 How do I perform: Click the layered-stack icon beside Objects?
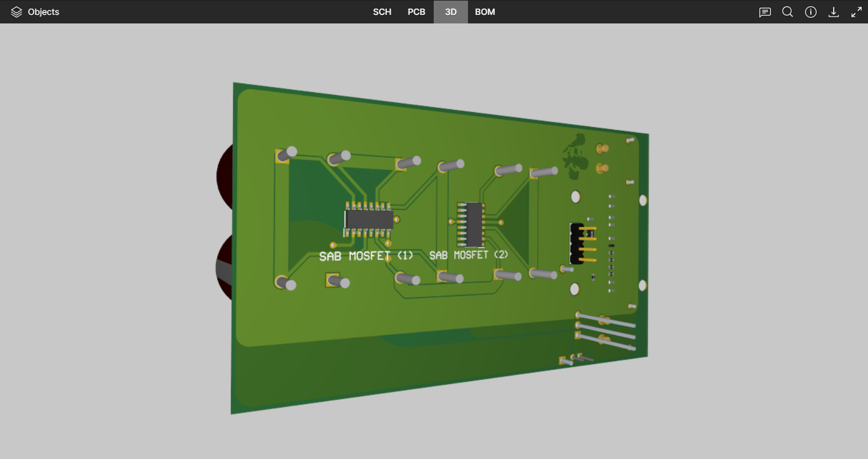[15, 11]
